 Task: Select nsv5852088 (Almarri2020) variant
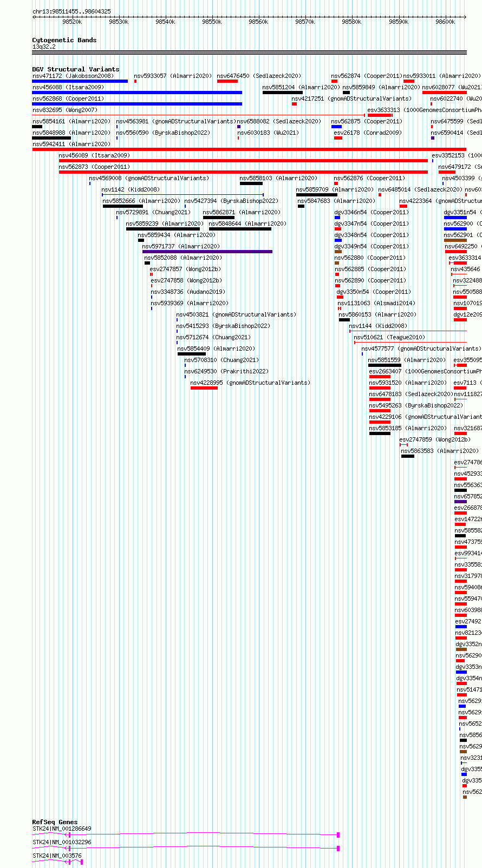click(183, 258)
